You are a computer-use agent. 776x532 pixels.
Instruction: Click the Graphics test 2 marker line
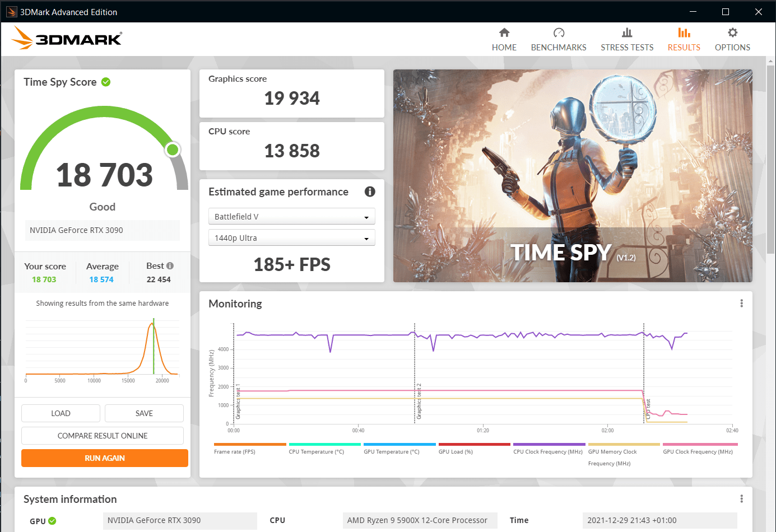415,374
